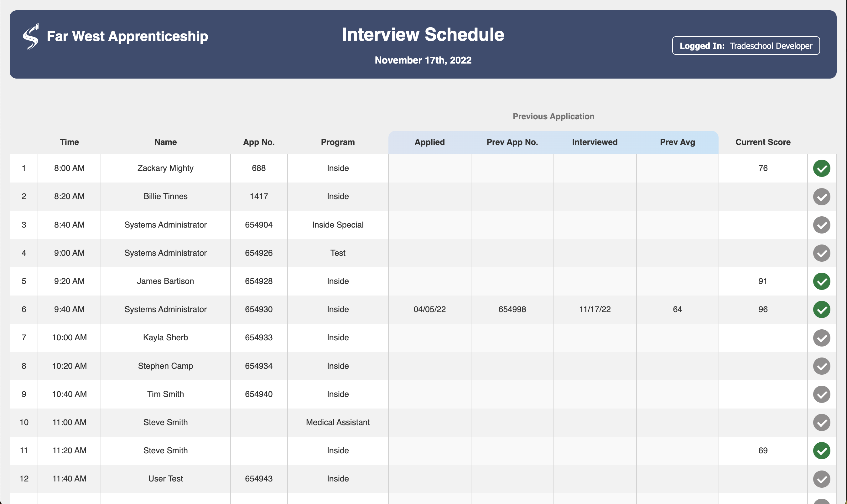Click the Program column header
The image size is (847, 504).
338,142
